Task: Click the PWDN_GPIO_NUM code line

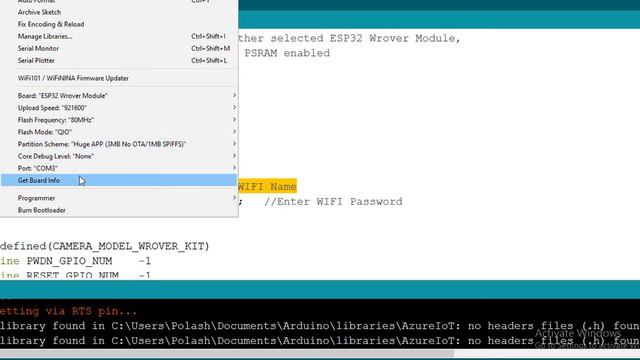Action: tap(76, 261)
